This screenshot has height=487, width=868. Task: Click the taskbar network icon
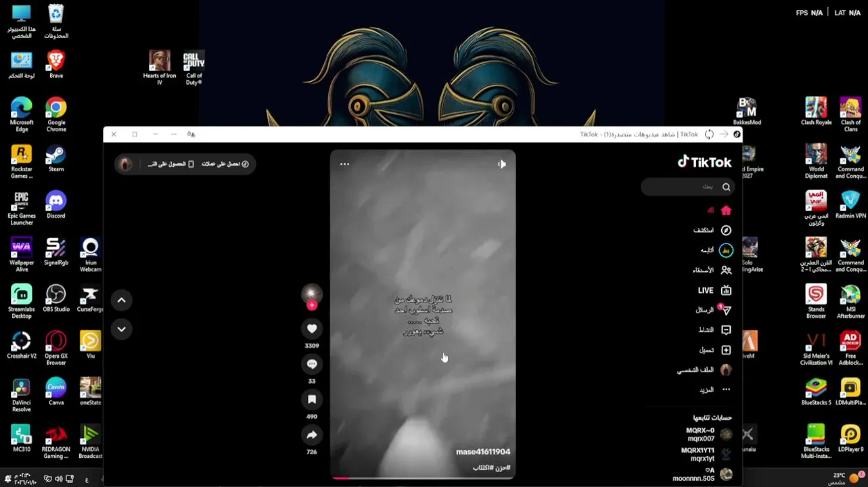coord(70,479)
